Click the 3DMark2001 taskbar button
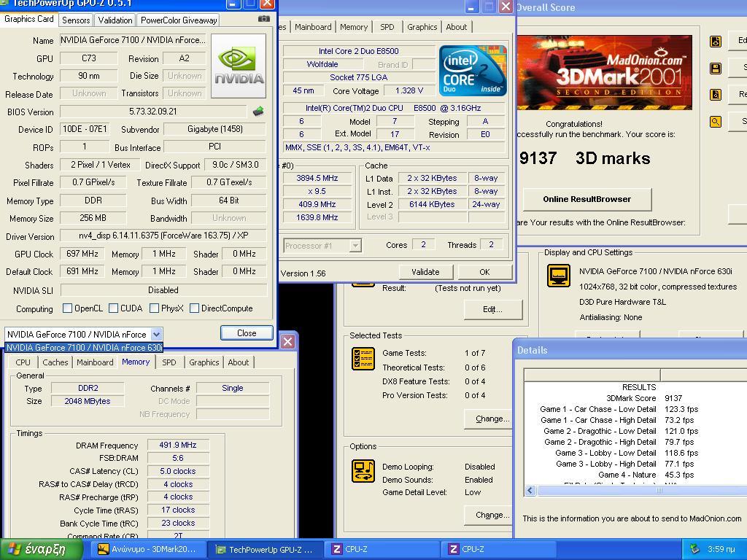Image resolution: width=747 pixels, height=560 pixels. click(149, 549)
